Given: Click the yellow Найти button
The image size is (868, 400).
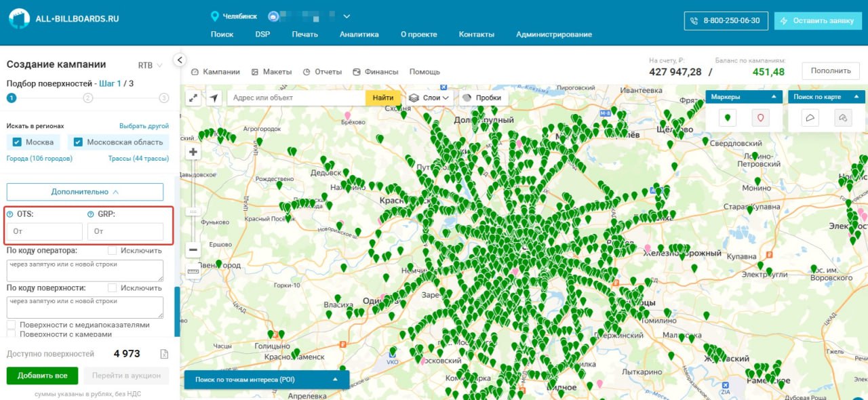Looking at the screenshot, I should pyautogui.click(x=383, y=98).
